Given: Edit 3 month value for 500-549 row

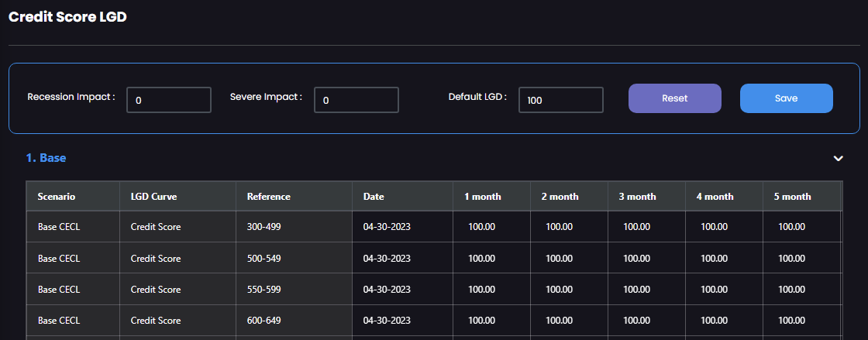Looking at the screenshot, I should point(646,258).
